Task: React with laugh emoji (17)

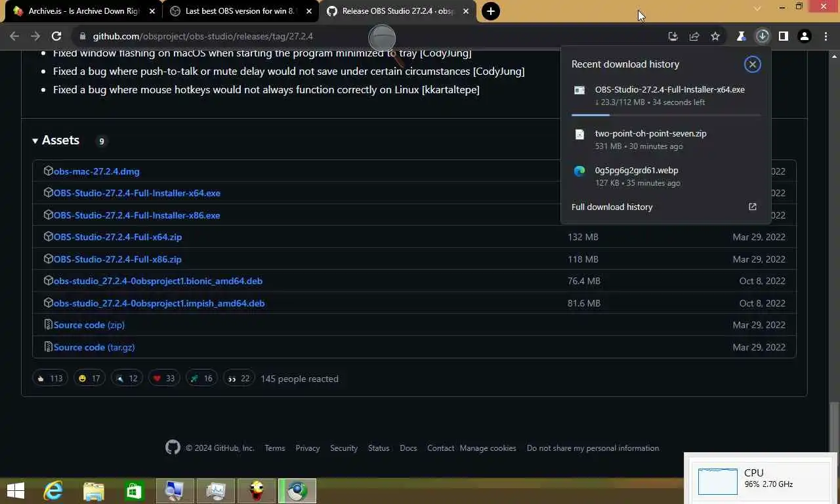Action: [x=90, y=379]
